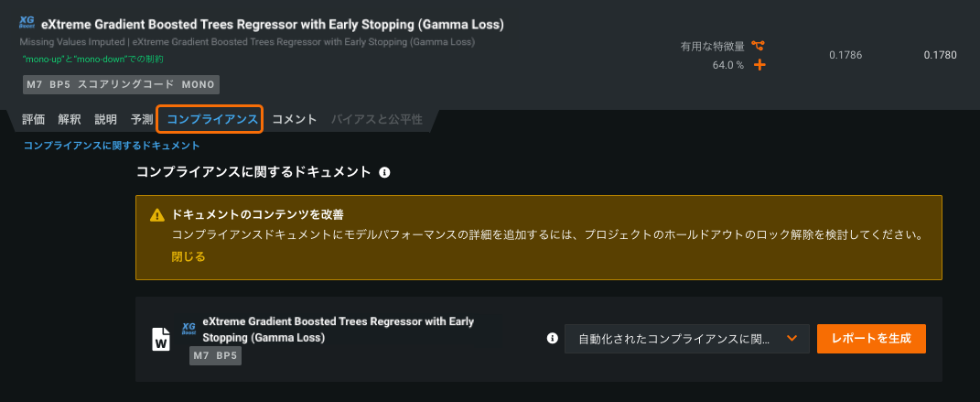
Task: Click info icon next to compliance document heading
Action: [385, 171]
